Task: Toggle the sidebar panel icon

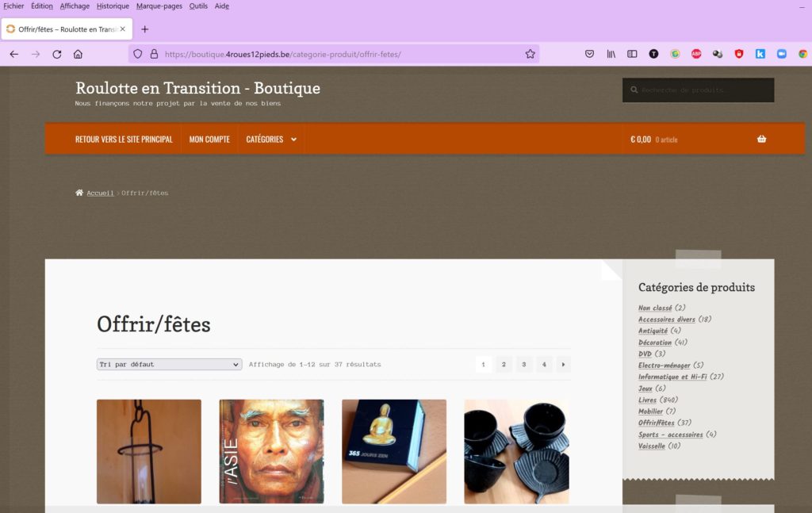Action: click(632, 54)
